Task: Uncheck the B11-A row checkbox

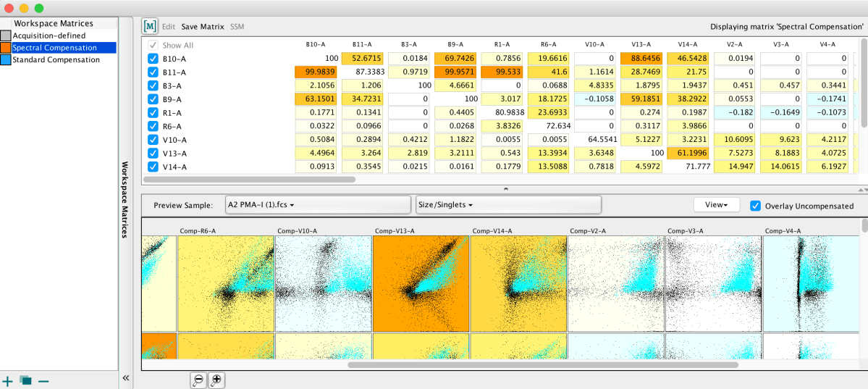Action: (153, 72)
